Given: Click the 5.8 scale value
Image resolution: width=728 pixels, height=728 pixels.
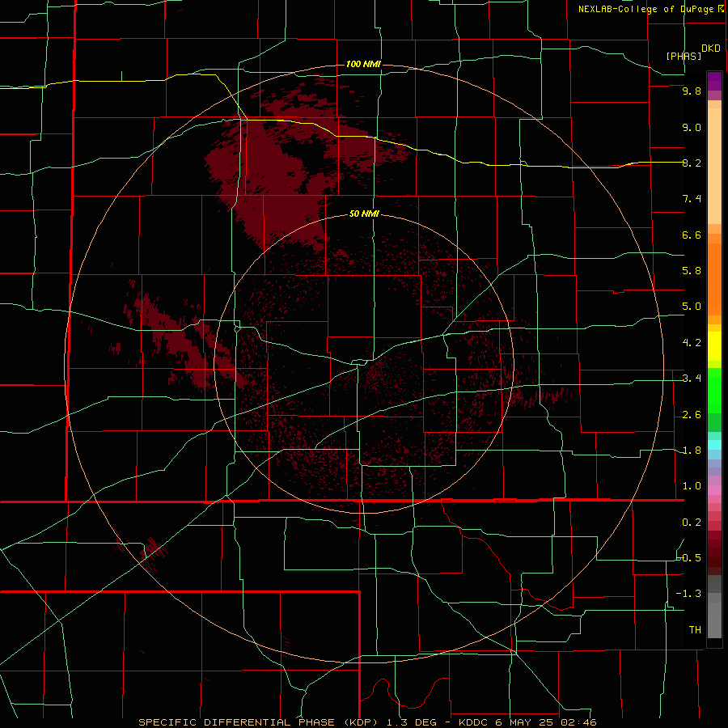Looking at the screenshot, I should (692, 271).
